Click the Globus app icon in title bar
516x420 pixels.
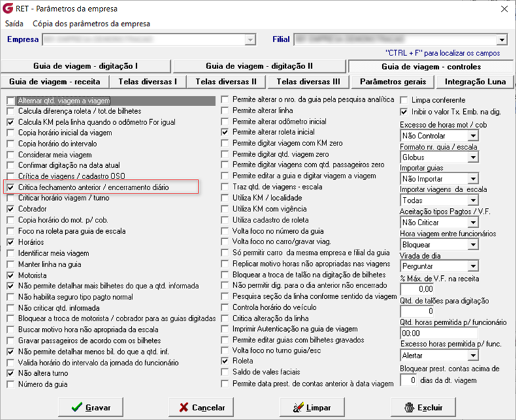point(7,9)
